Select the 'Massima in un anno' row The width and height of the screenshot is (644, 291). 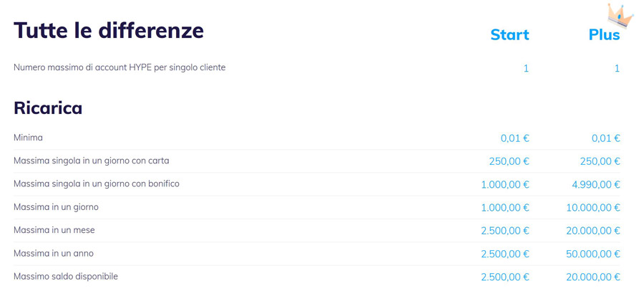click(317, 254)
